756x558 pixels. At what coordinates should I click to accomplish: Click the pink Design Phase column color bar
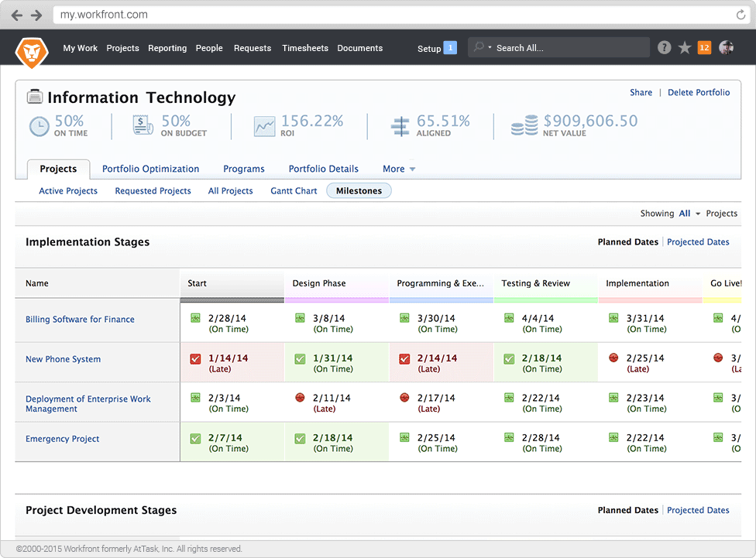336,300
